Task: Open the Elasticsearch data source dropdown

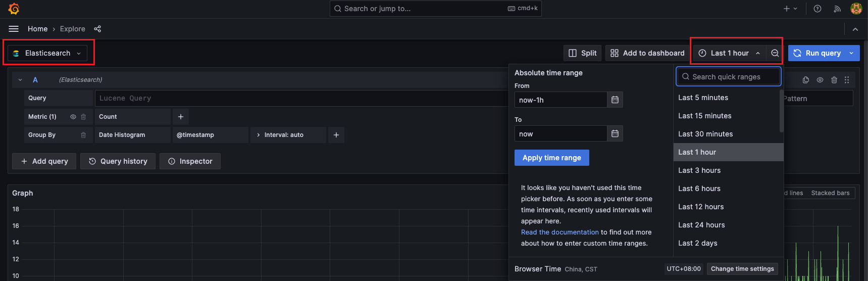Action: [x=47, y=53]
